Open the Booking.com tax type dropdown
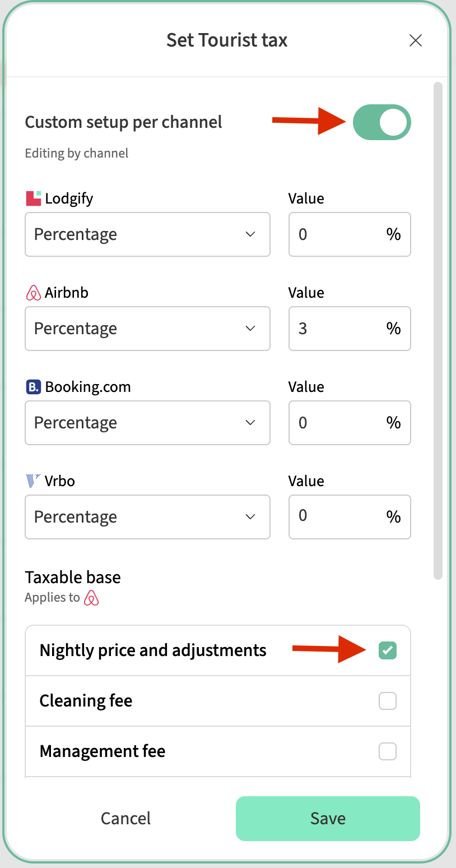 [147, 423]
